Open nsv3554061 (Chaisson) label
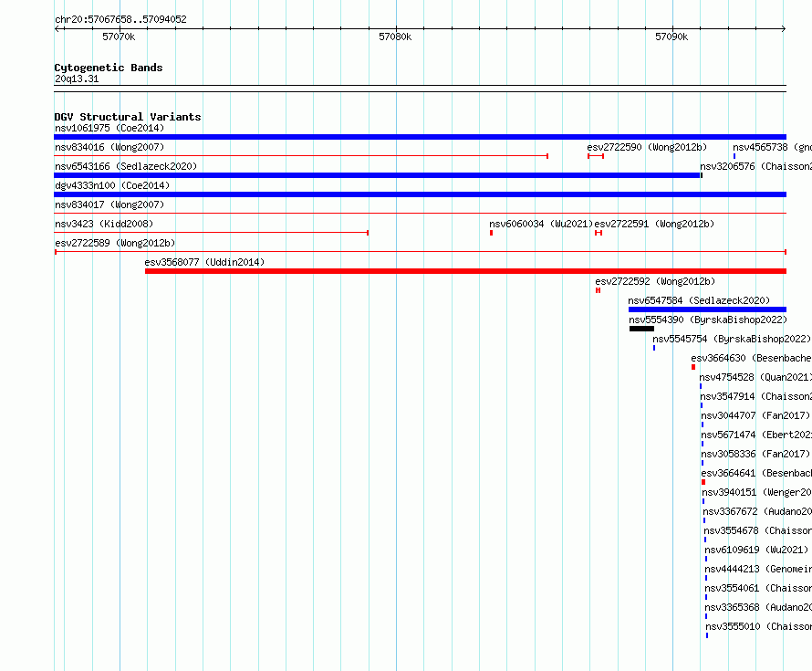Viewport: 812px width, 671px height. pyautogui.click(x=758, y=588)
